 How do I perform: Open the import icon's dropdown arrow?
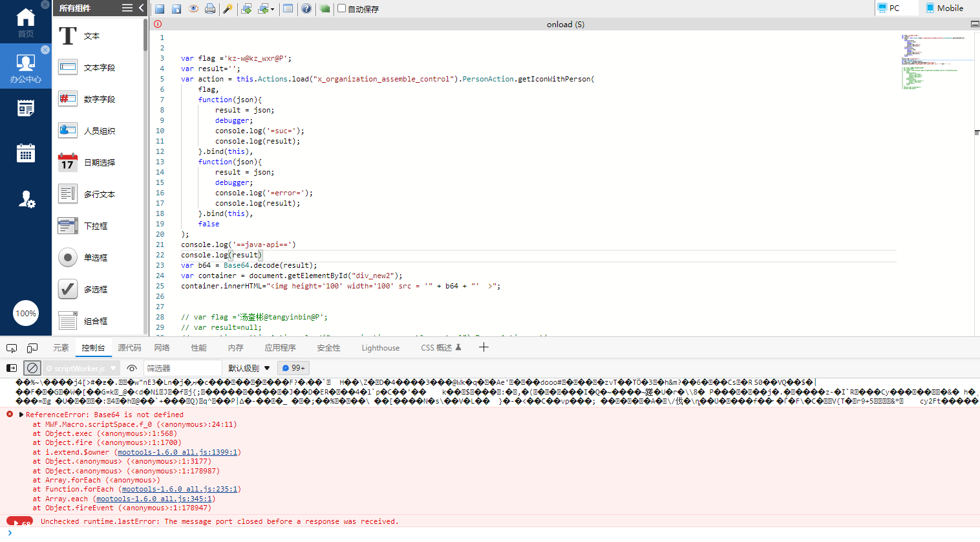click(x=273, y=9)
